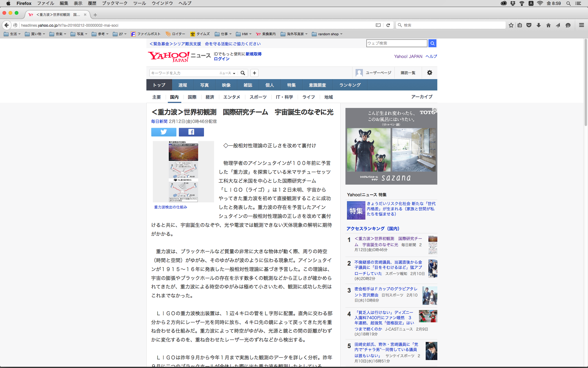
Task: Click the plus button beside keyword search
Action: pyautogui.click(x=254, y=73)
